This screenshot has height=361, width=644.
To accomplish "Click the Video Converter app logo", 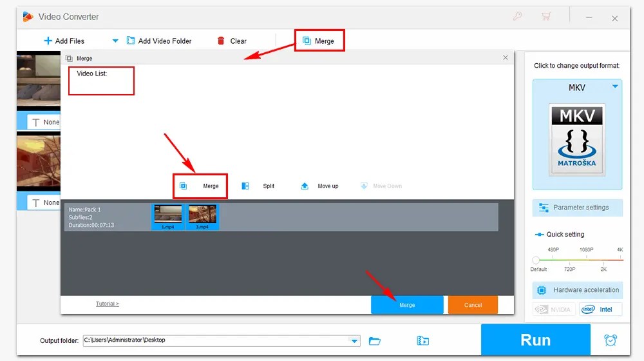I will [x=28, y=17].
